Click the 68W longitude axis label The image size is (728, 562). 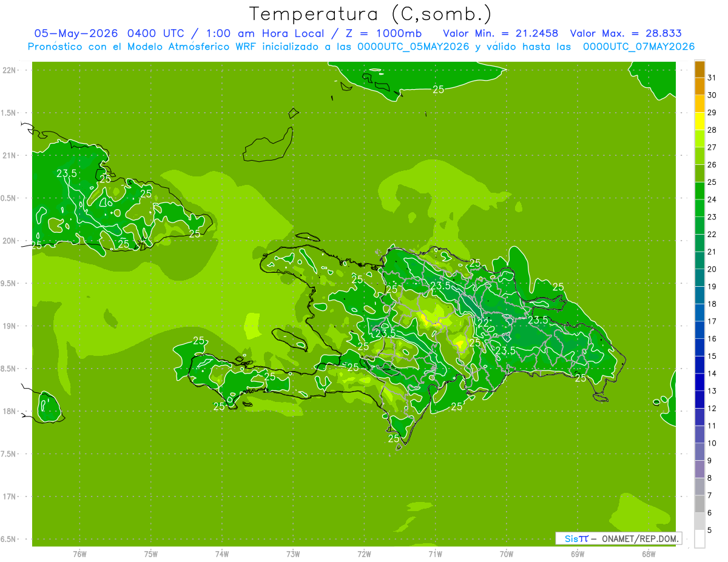point(649,554)
